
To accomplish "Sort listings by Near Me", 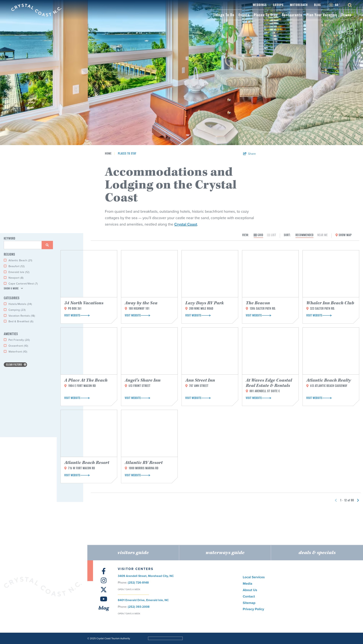I will pyautogui.click(x=322, y=235).
